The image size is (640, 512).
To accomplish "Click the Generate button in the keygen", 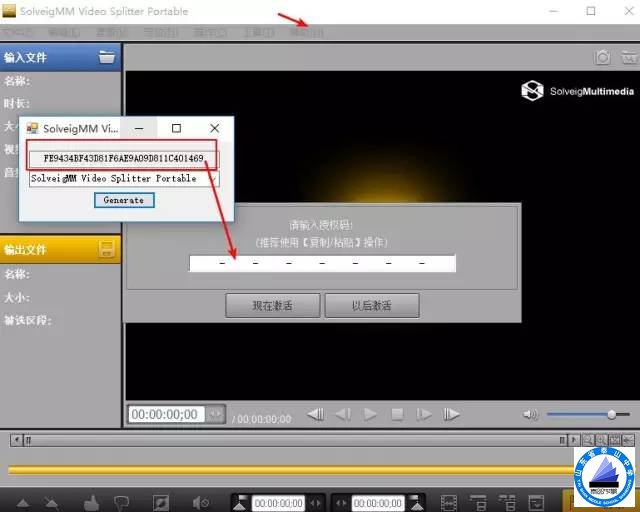I will pyautogui.click(x=124, y=200).
